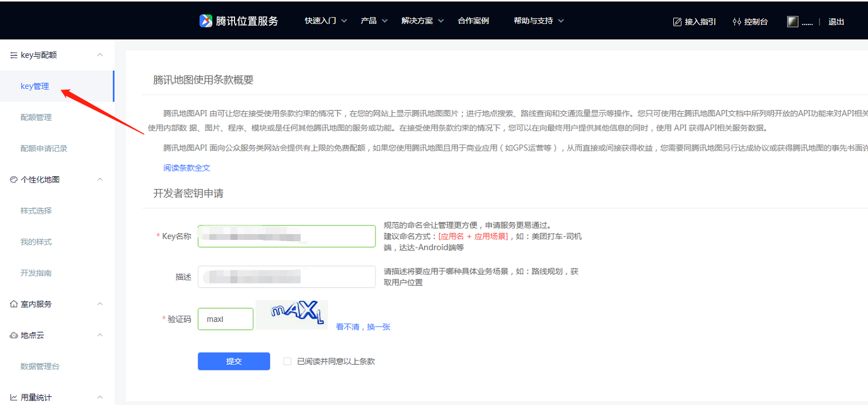
Task: Click the 开发者密钥申请 heading
Action: (188, 193)
